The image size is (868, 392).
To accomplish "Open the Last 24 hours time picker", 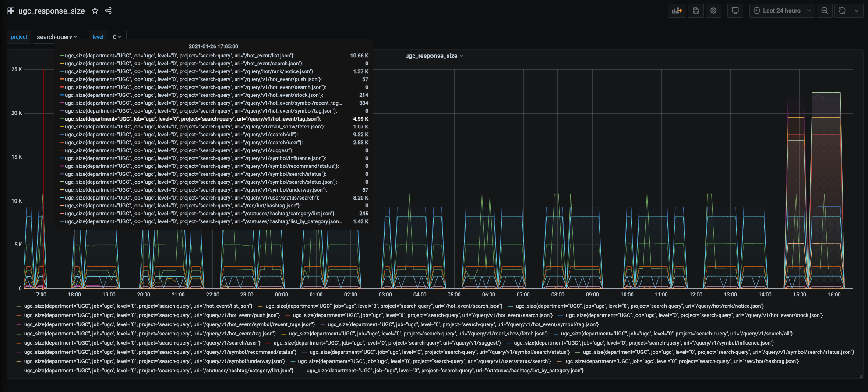I will point(782,11).
